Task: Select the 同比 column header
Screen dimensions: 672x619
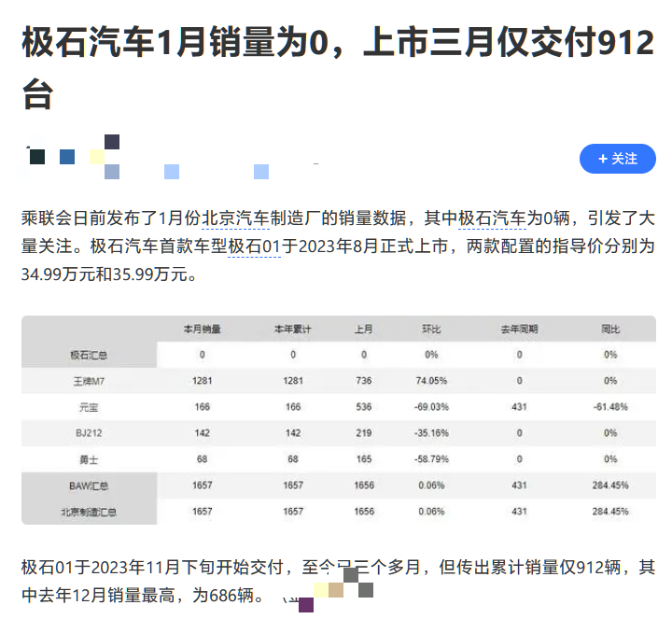Action: click(x=610, y=330)
